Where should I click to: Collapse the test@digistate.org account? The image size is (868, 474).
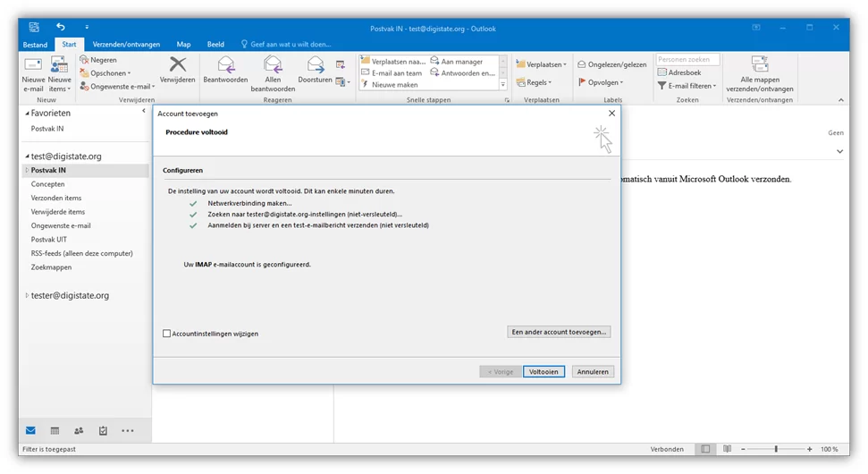pos(27,157)
